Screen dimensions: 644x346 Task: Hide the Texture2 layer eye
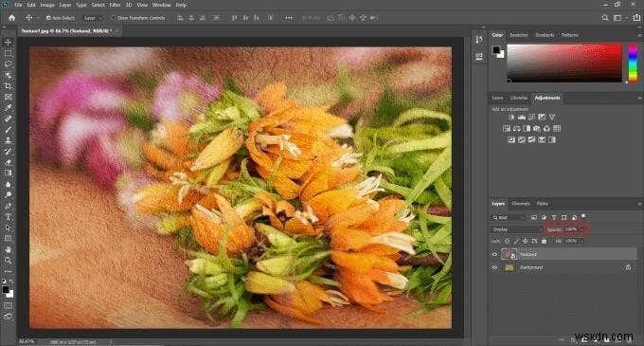(495, 254)
